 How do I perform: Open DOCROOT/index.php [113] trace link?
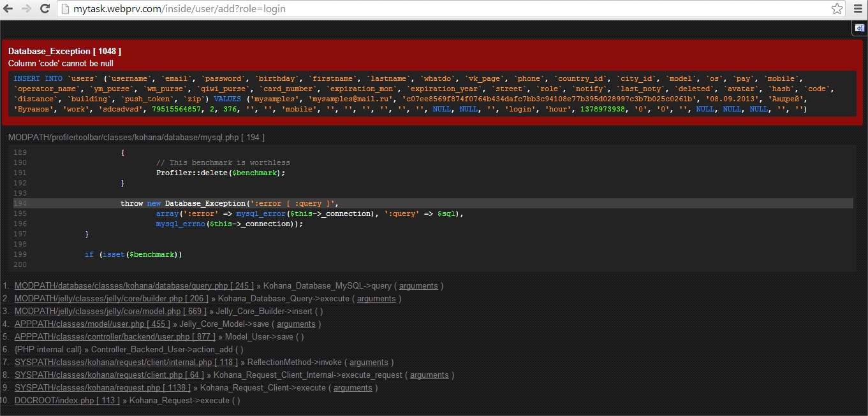click(x=67, y=401)
